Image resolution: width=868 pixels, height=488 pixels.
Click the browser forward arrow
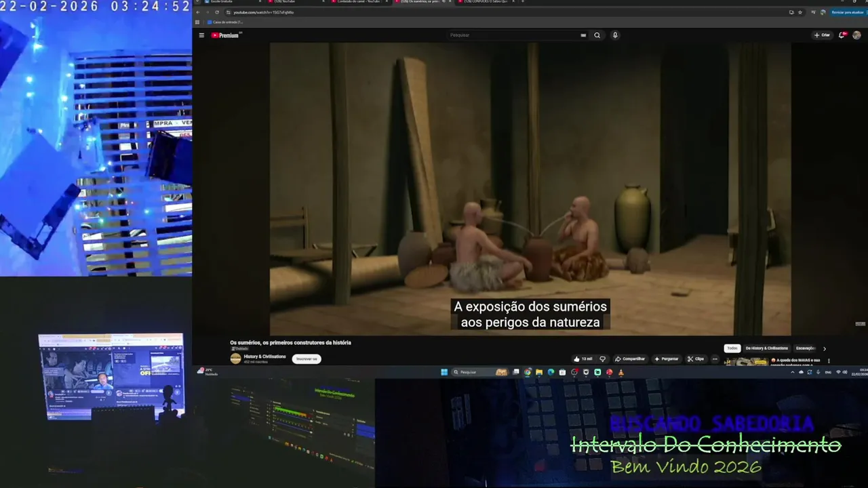click(208, 12)
